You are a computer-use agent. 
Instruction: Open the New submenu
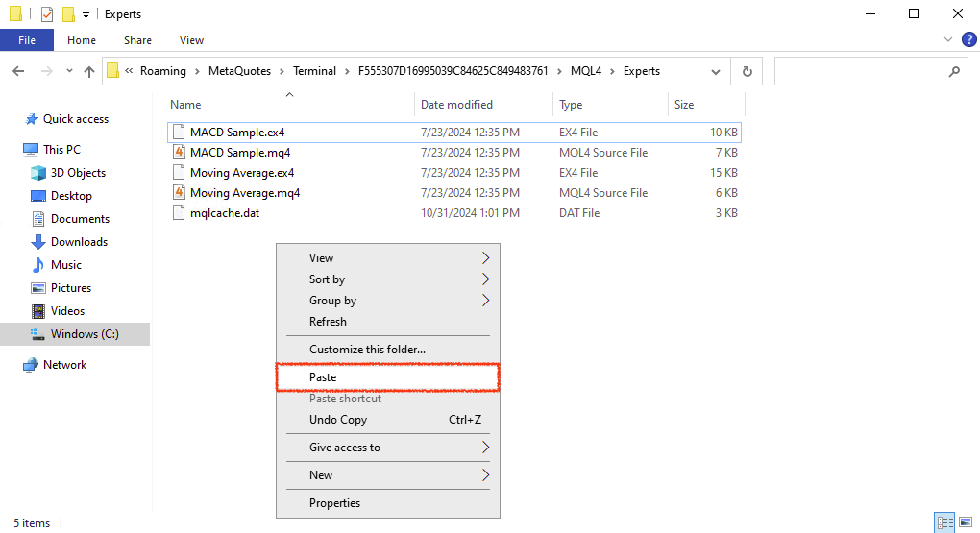[x=388, y=475]
